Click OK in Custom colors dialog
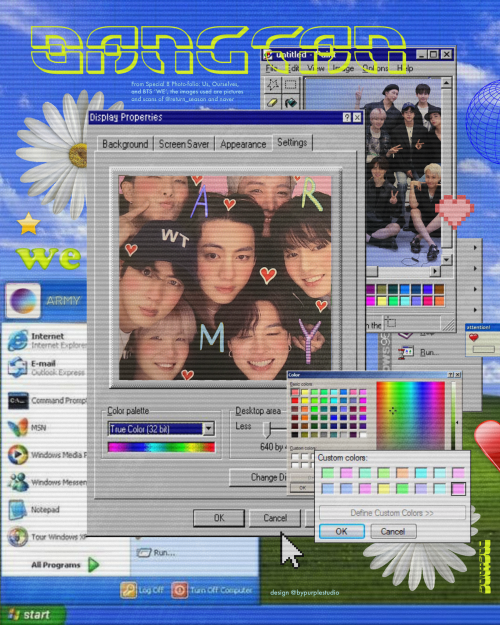The height and width of the screenshot is (625, 500). [x=342, y=531]
